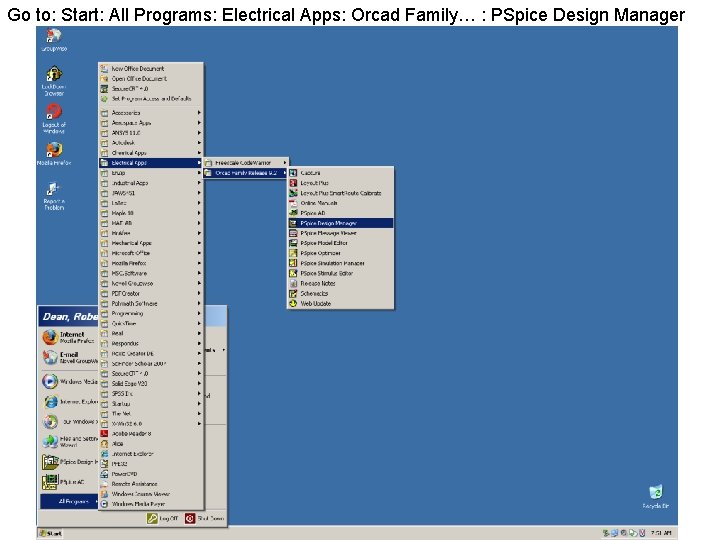Open pinned PSpice Design Manager shortcut in Start menu
The height and width of the screenshot is (540, 720).
tap(69, 462)
